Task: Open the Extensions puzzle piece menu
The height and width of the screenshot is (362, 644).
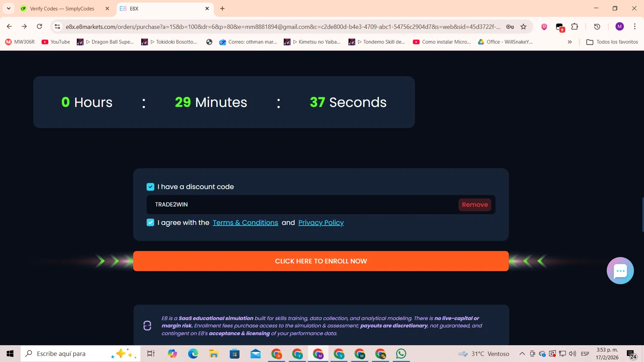Action: tap(574, 27)
